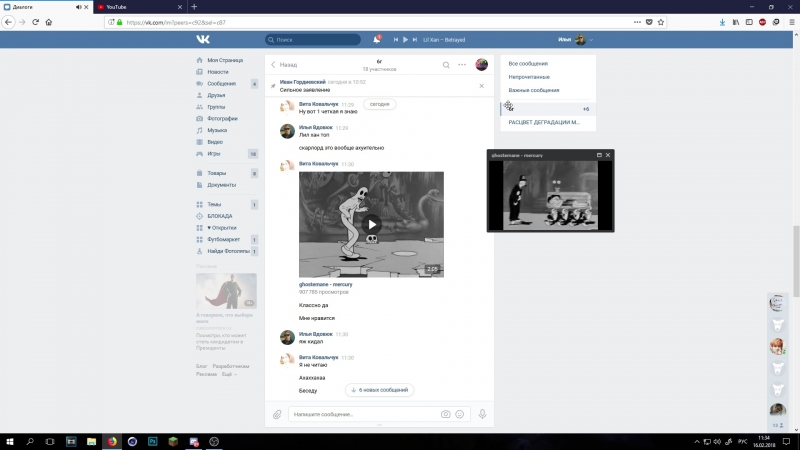Click the VK logo in the header
Image resolution: width=800 pixels, height=450 pixels.
point(203,39)
